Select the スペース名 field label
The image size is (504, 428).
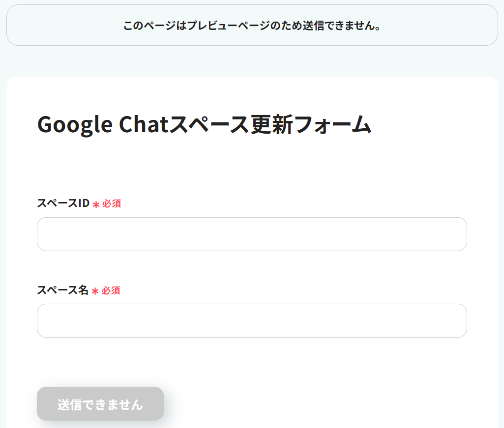62,290
